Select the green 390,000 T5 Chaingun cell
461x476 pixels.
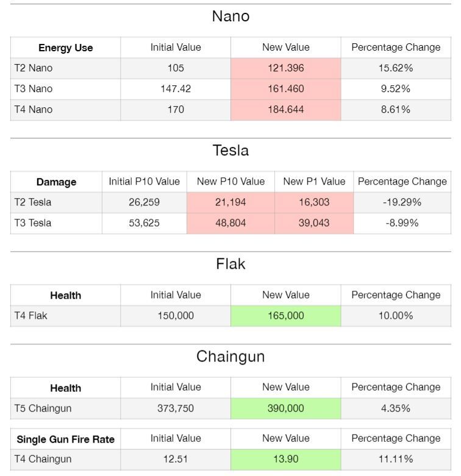click(x=285, y=408)
